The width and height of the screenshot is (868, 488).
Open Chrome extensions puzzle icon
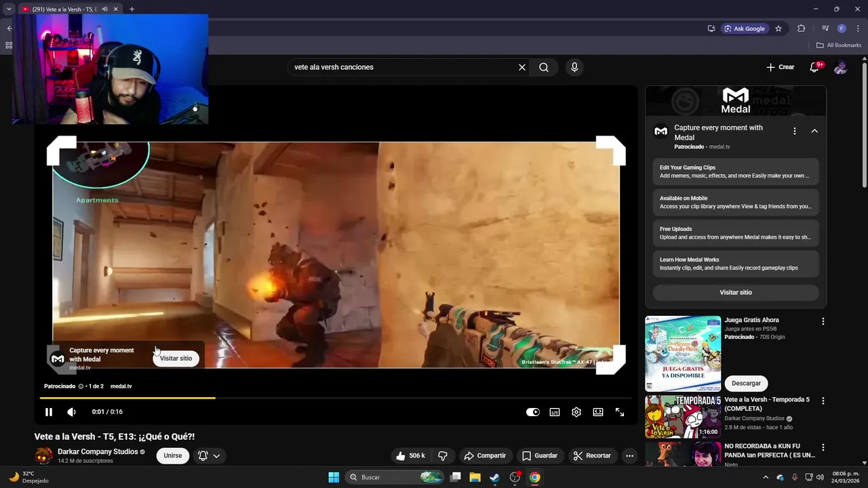[801, 28]
